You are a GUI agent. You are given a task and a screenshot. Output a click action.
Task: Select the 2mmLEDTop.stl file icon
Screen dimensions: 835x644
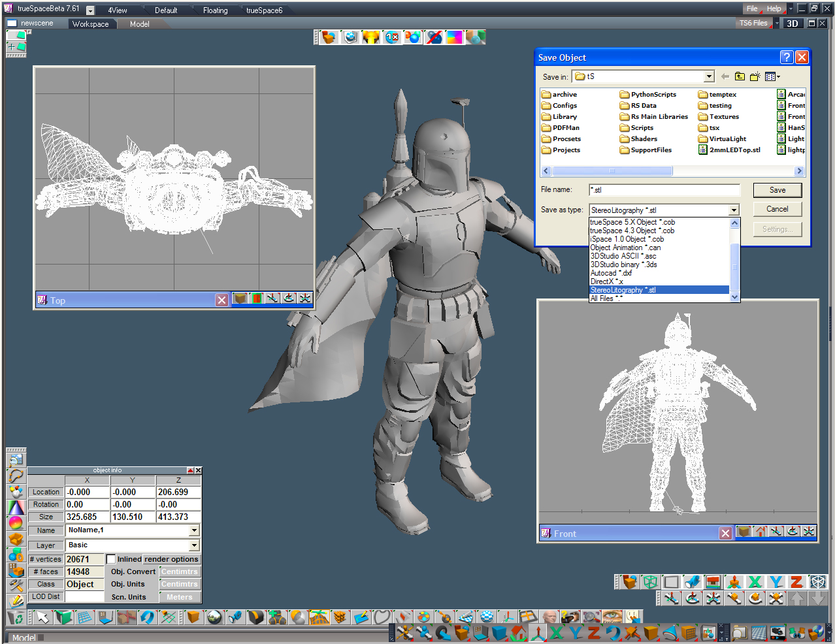click(x=702, y=150)
